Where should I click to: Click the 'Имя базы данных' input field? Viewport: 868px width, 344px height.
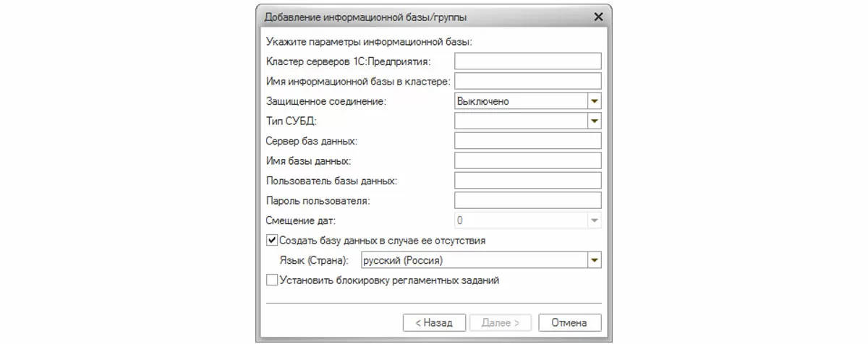(x=528, y=160)
